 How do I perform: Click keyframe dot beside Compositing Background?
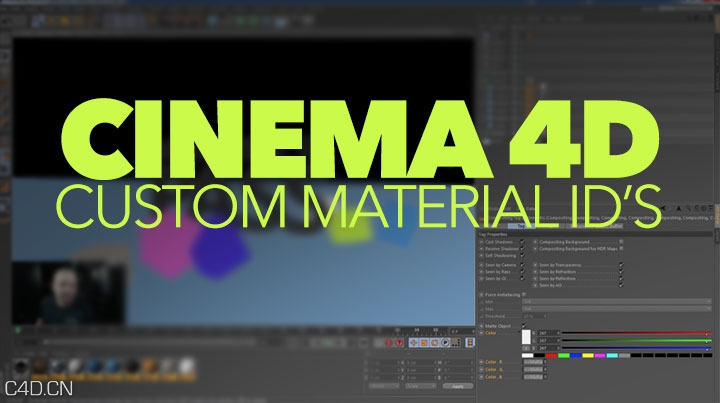click(535, 242)
